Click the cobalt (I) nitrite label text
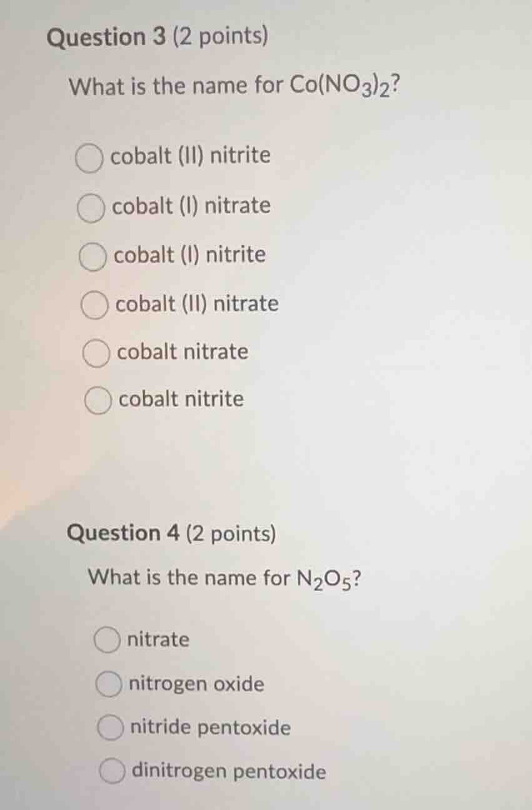 click(x=189, y=255)
